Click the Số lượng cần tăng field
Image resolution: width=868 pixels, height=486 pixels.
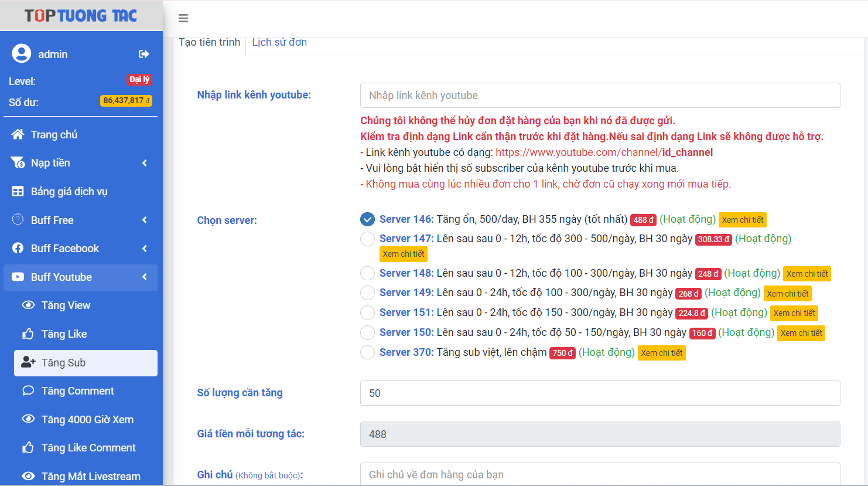pyautogui.click(x=600, y=393)
